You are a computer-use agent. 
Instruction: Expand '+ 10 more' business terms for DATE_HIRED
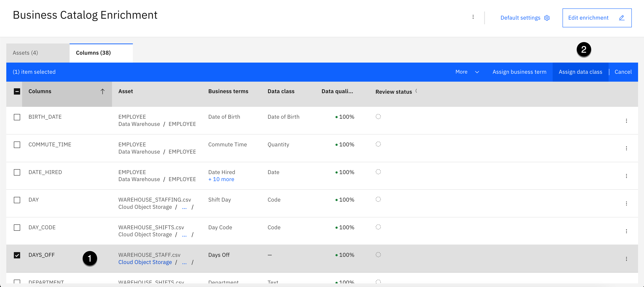pyautogui.click(x=221, y=179)
